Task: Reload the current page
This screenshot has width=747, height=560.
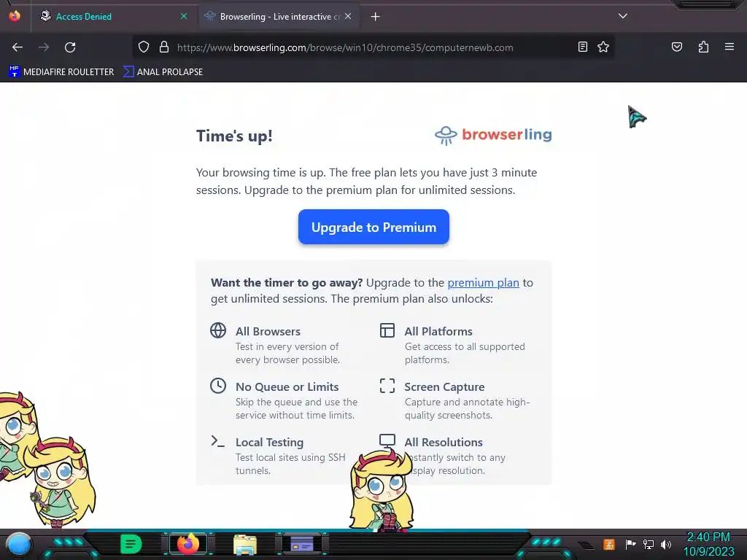Action: tap(70, 47)
